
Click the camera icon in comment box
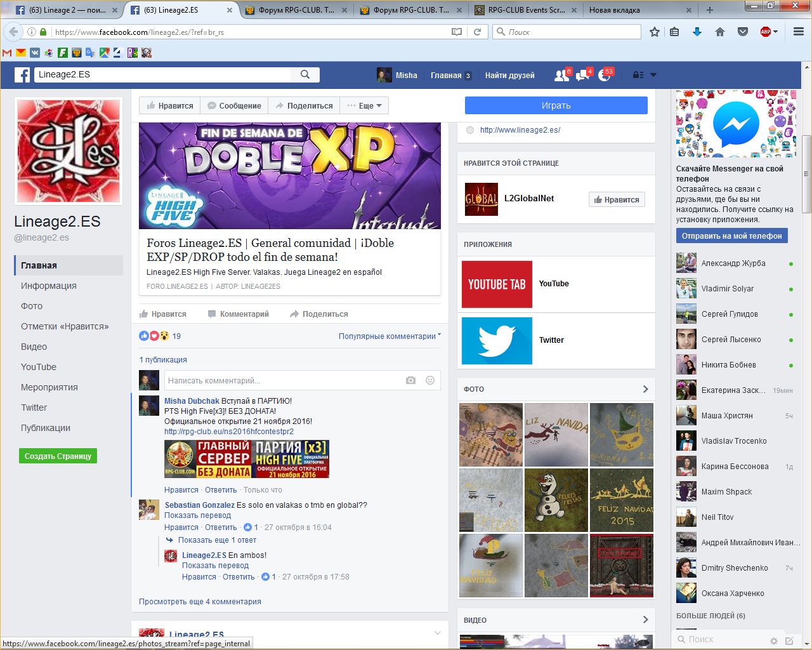(410, 380)
